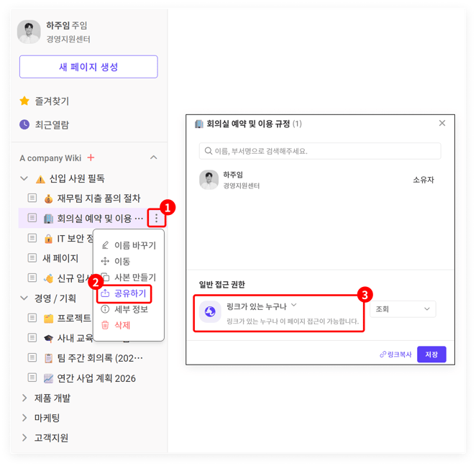
Task: Open the 링크가 있는 누구나 access dropdown
Action: (261, 306)
